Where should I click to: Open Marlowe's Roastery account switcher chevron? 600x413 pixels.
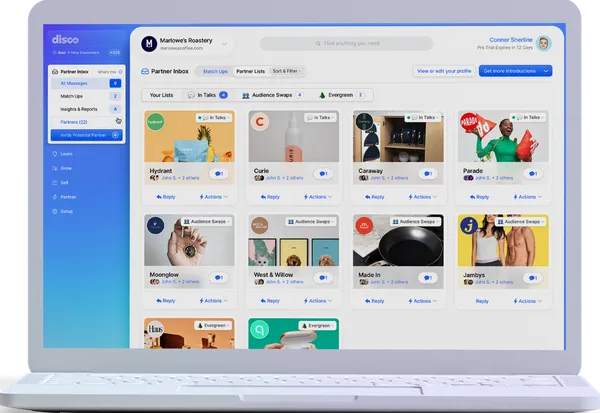pos(225,44)
